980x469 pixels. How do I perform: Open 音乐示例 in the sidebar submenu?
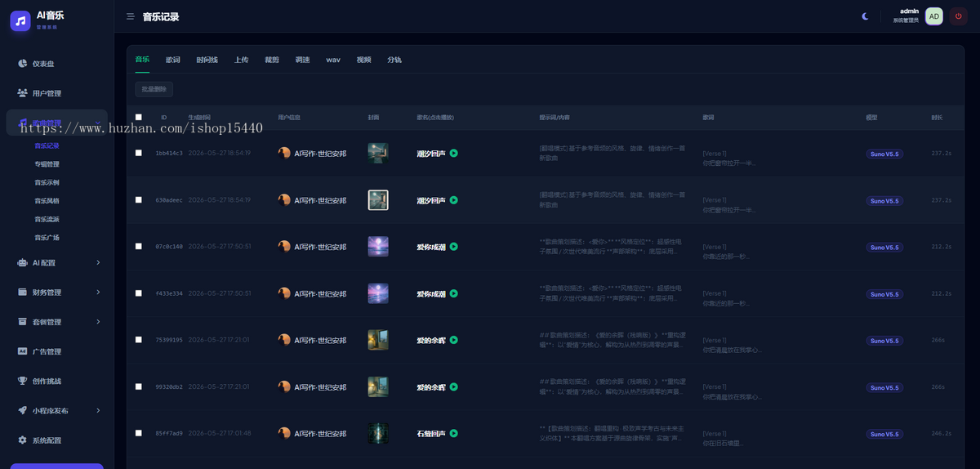[47, 182]
